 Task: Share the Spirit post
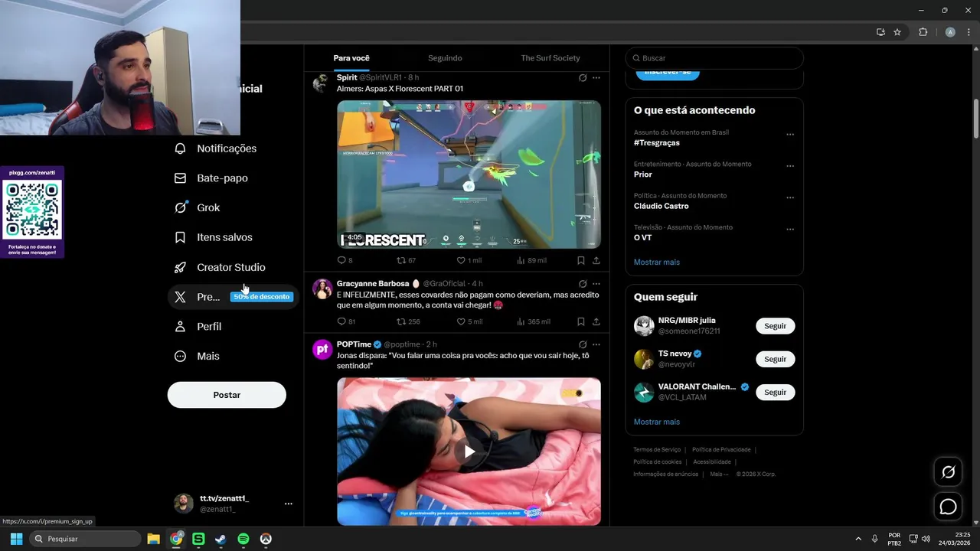tap(596, 260)
